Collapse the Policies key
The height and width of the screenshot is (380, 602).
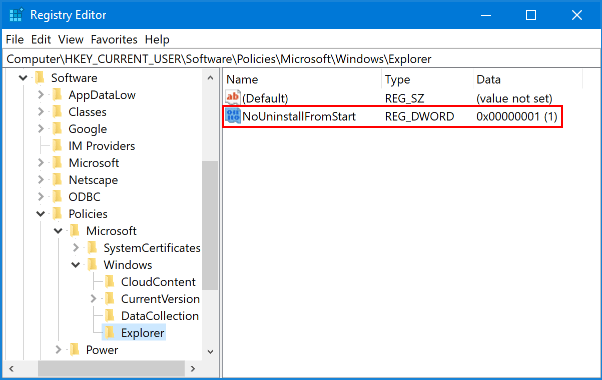[x=41, y=214]
